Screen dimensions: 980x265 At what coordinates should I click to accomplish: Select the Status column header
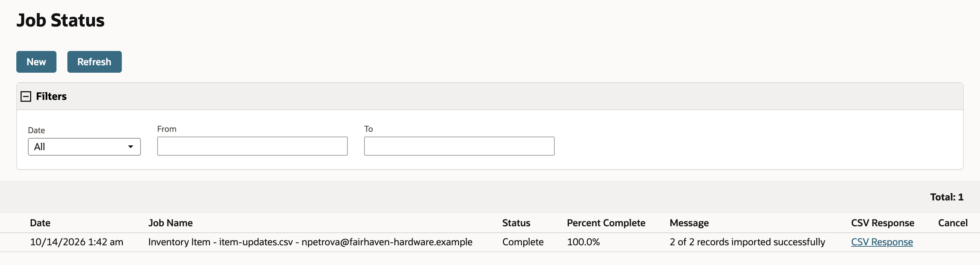[516, 223]
